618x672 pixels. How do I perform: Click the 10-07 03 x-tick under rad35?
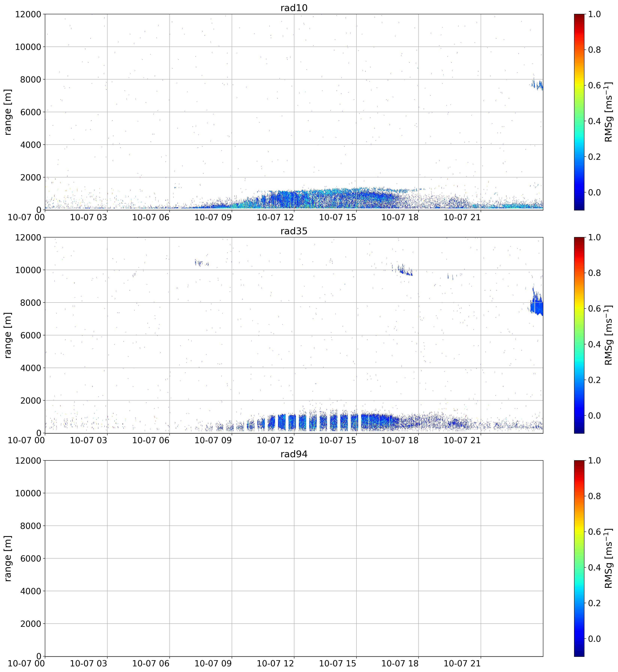[x=89, y=440]
